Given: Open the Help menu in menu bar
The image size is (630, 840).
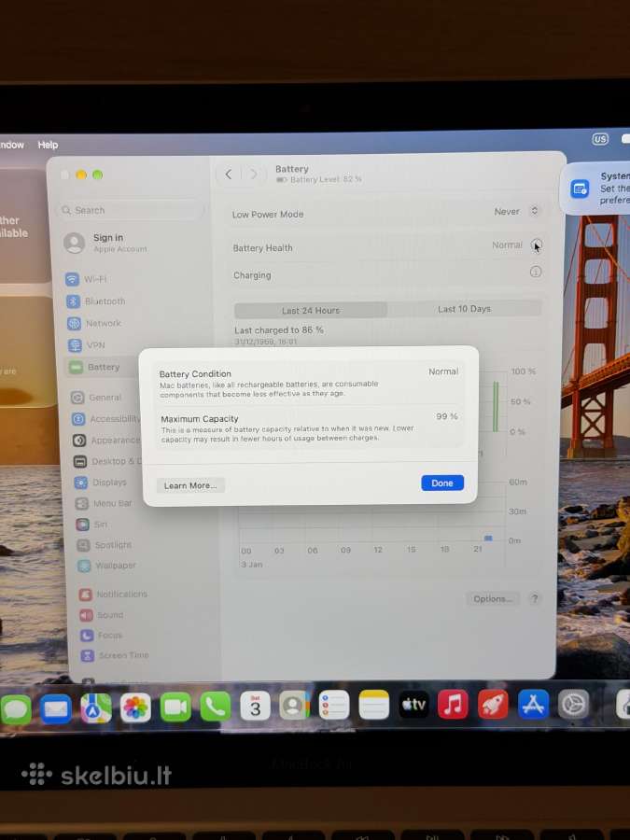Looking at the screenshot, I should click(x=48, y=145).
